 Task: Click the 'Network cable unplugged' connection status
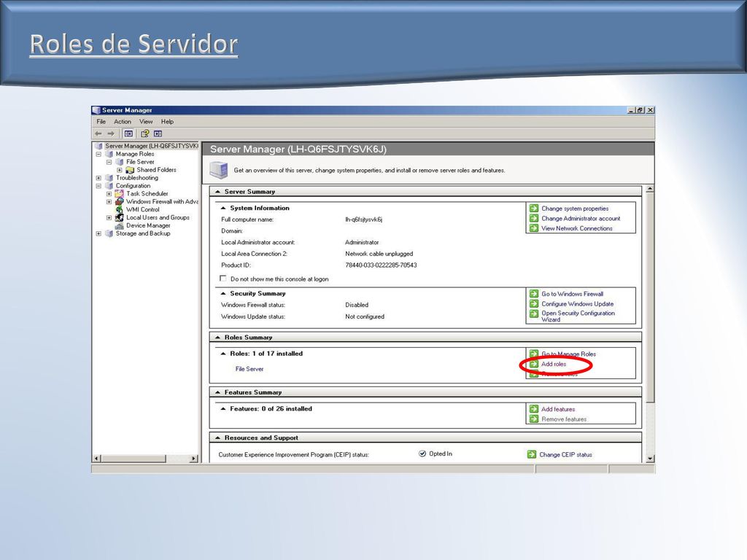(x=379, y=254)
